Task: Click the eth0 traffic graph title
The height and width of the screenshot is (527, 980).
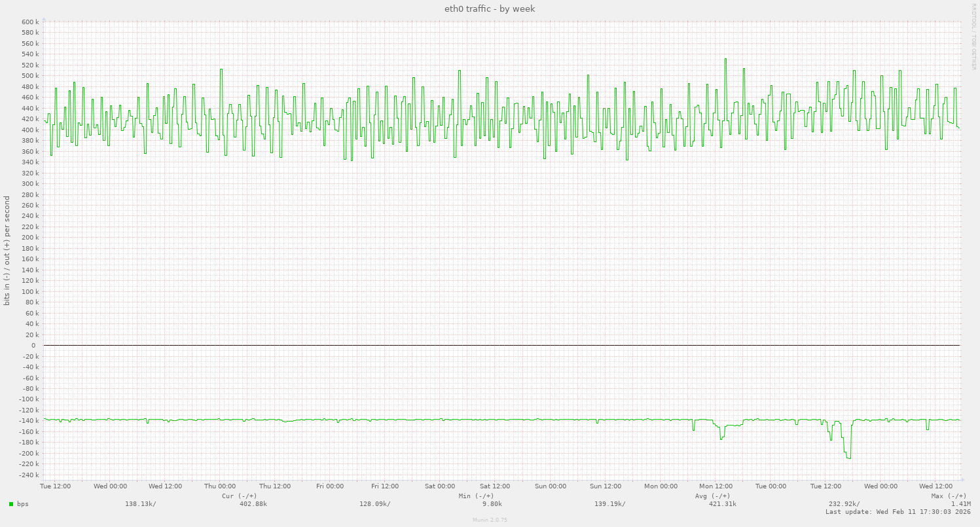Action: click(488, 9)
